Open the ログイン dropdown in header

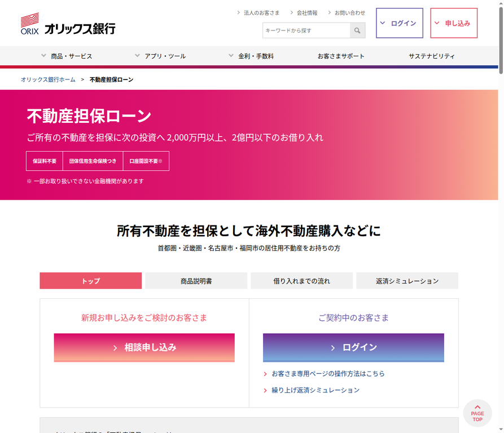point(399,23)
